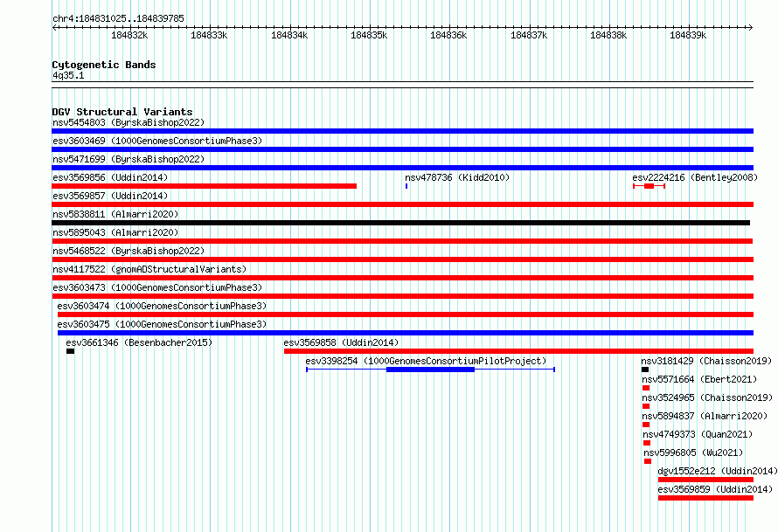This screenshot has width=778, height=532.
Task: Select the black bar of nsv5838811
Action: (x=401, y=223)
